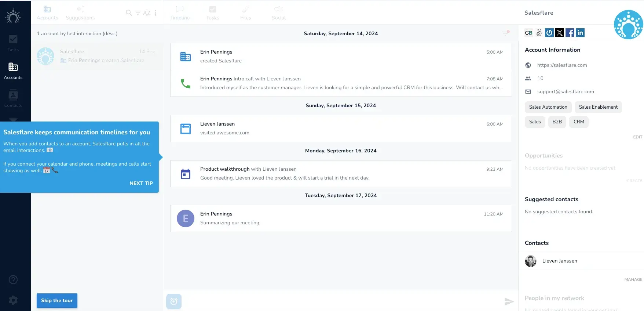
Task: Open the sort A-Z options
Action: (x=147, y=13)
